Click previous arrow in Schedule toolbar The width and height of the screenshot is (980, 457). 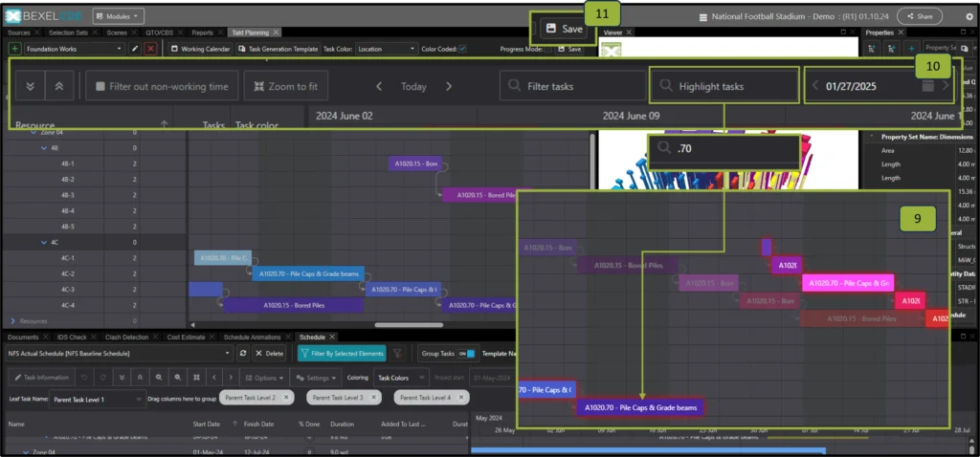point(213,378)
